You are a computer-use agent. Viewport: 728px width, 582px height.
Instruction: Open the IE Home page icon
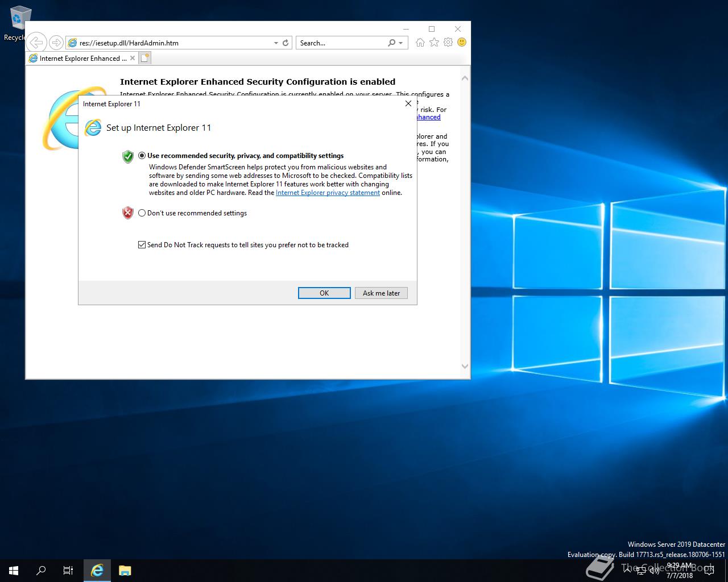420,43
